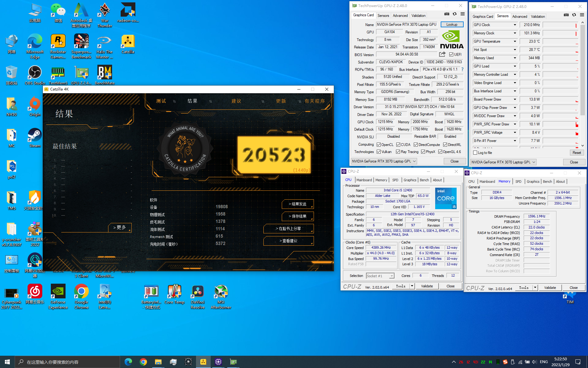Open the SPD tab in CPU-Z Memory window
The image size is (588, 368).
click(518, 182)
